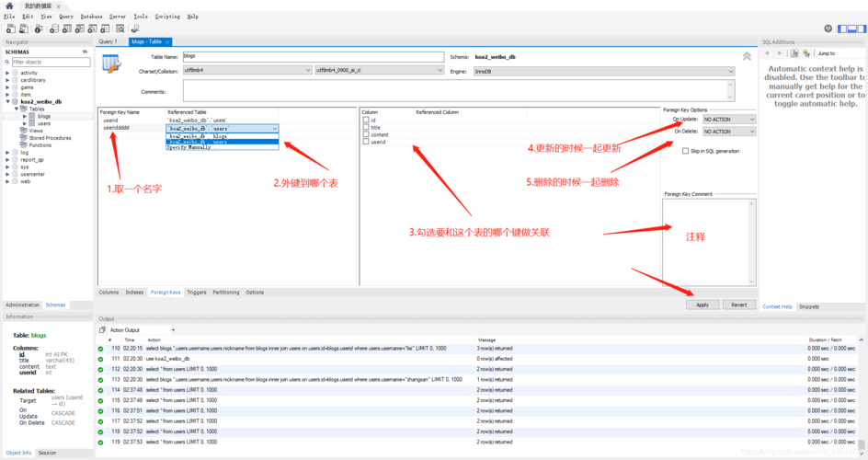Click the search table data toolbar icon
868x460 pixels.
[120, 29]
